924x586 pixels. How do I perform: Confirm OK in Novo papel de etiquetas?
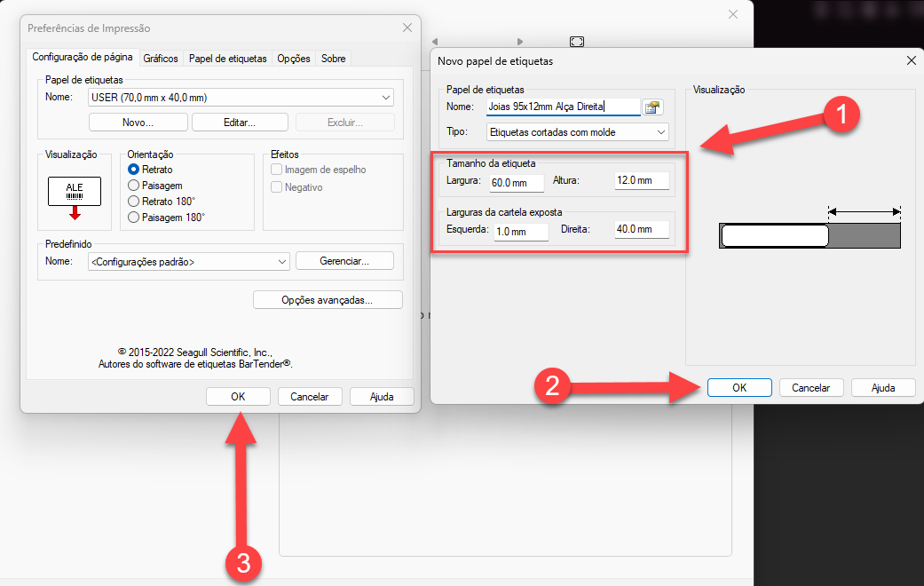point(739,387)
